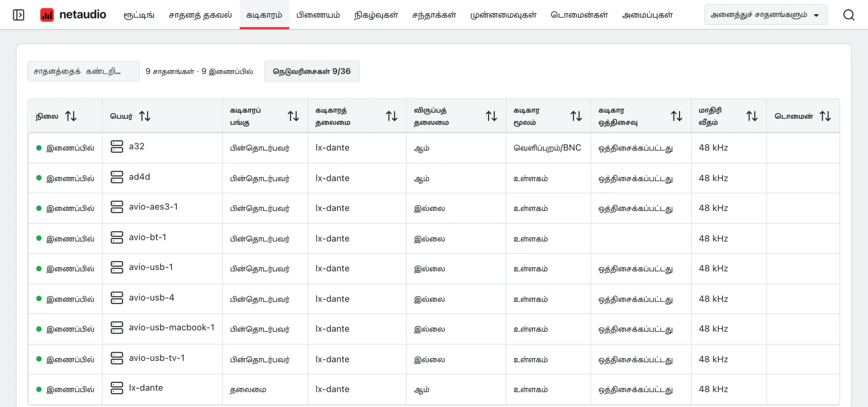Select the கடிகாரம் tab

(264, 15)
